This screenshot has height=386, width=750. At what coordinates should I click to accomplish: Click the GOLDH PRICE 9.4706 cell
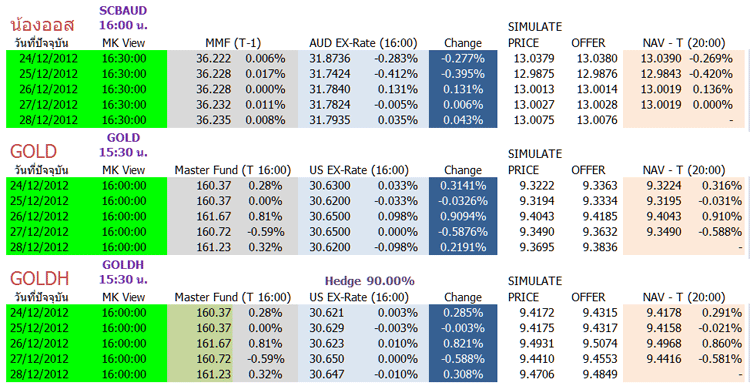(x=537, y=374)
